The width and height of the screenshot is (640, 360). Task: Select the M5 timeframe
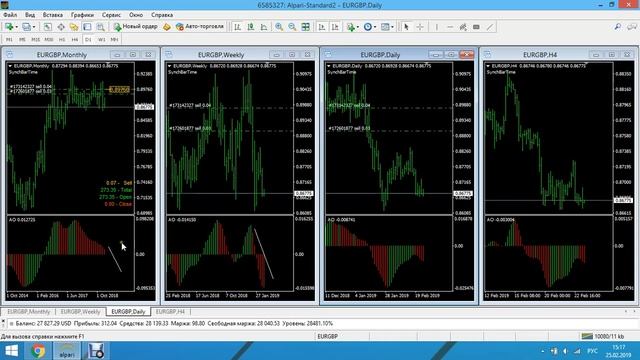point(22,40)
